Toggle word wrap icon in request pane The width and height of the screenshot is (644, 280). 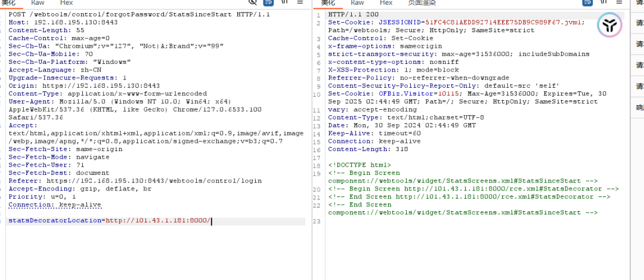point(268,2)
